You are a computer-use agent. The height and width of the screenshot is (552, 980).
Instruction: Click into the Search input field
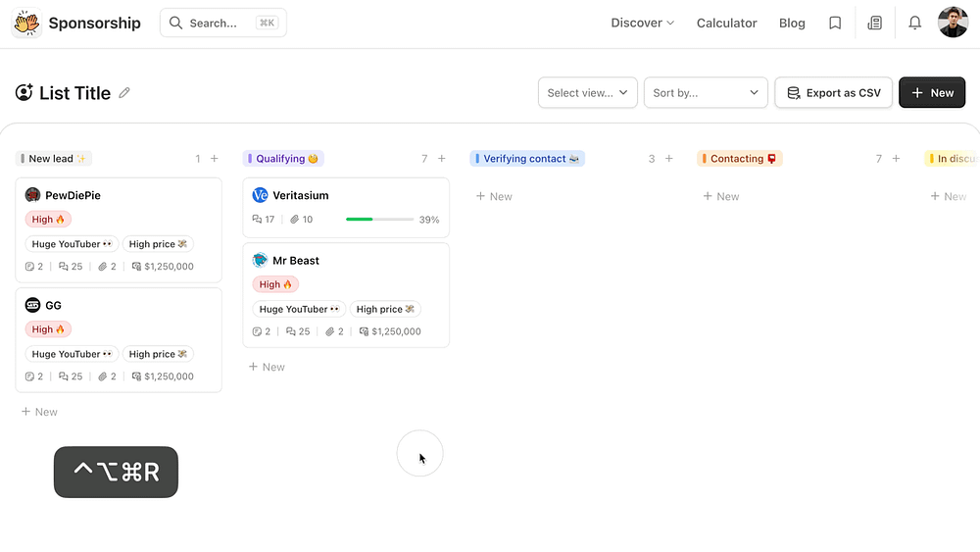click(x=223, y=24)
